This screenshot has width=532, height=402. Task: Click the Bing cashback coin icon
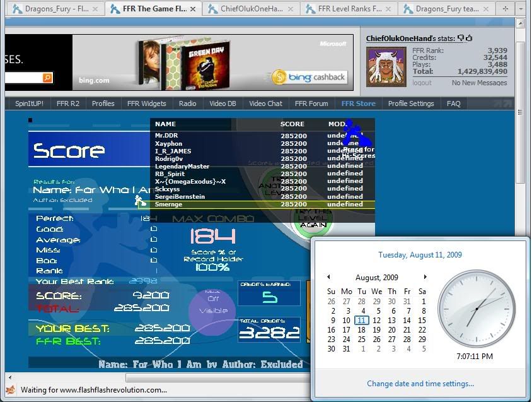[x=279, y=77]
